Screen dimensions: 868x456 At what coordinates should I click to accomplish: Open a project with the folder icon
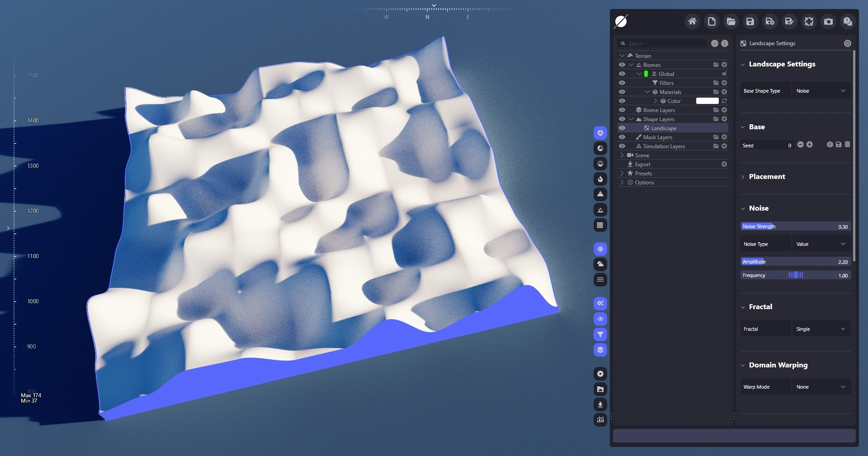(x=731, y=21)
